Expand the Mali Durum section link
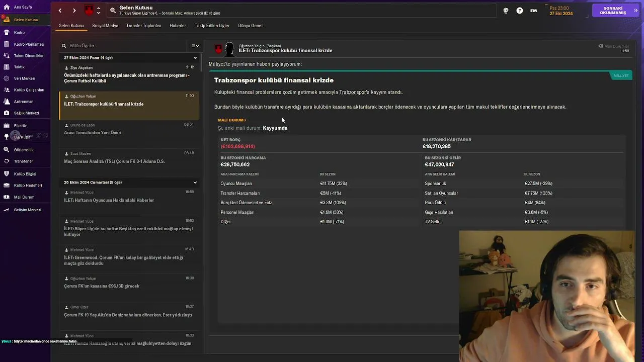 pos(232,120)
